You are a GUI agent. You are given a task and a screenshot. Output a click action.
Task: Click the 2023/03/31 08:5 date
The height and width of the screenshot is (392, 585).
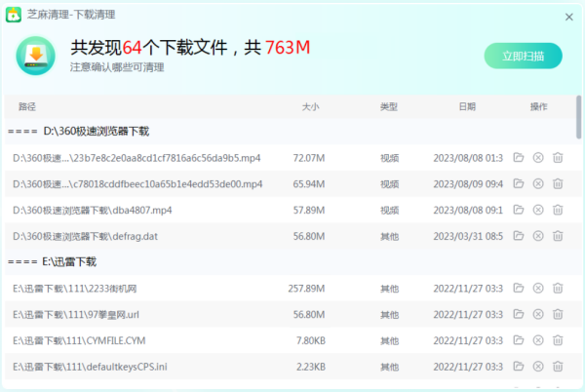(468, 237)
